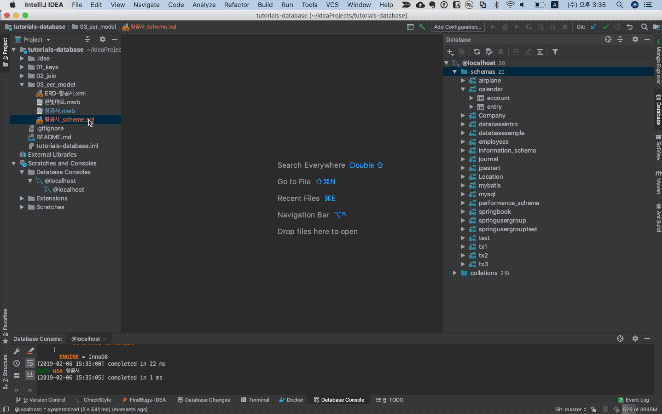The width and height of the screenshot is (662, 414).
Task: Expand the account table node
Action: (471, 98)
